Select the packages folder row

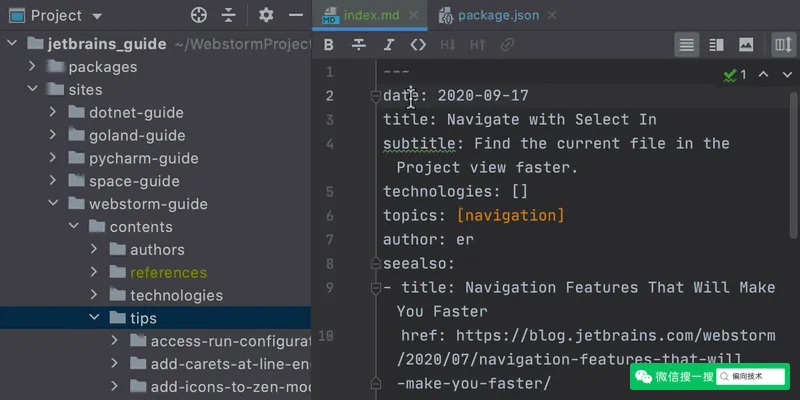pos(155,67)
